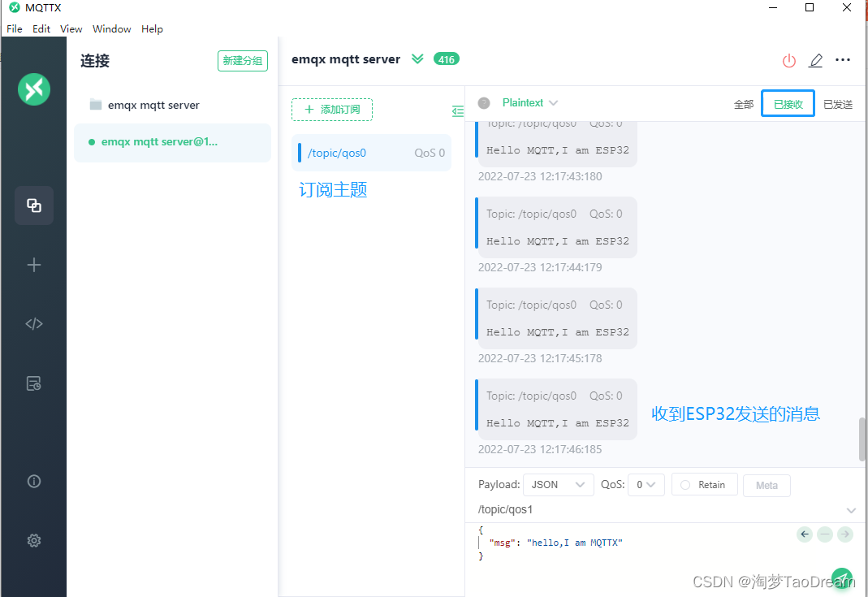Select emqx mqtt server@1... connection

pos(173,142)
